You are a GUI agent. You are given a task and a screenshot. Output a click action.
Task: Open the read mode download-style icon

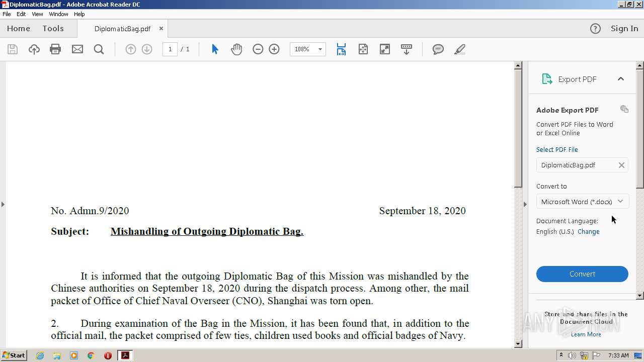[x=407, y=49]
